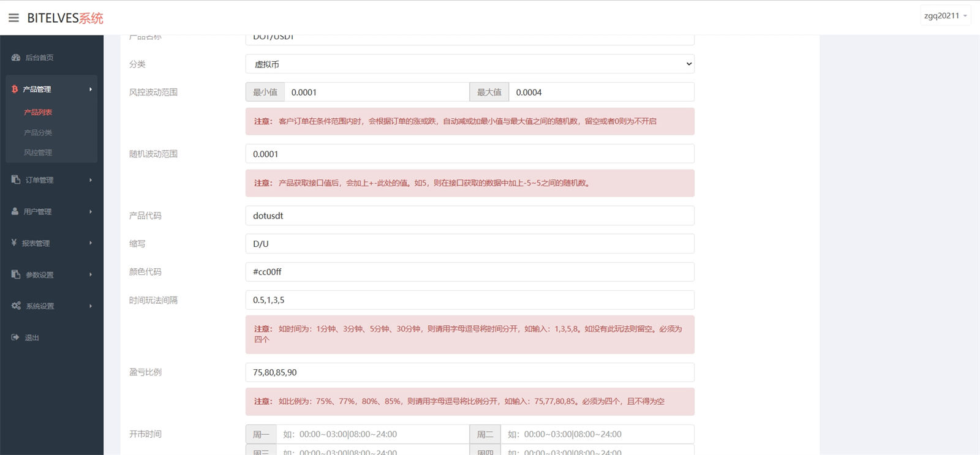
Task: Open the zgq20211 user dropdown
Action: tap(946, 16)
